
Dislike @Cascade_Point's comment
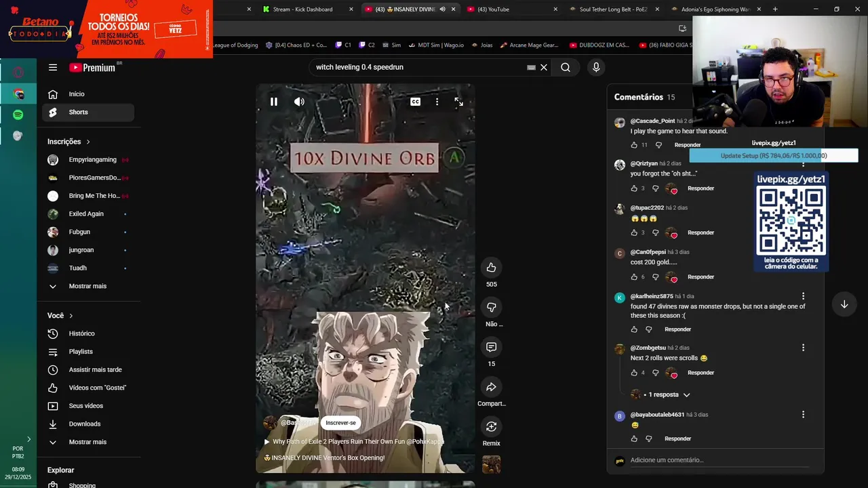(x=658, y=145)
